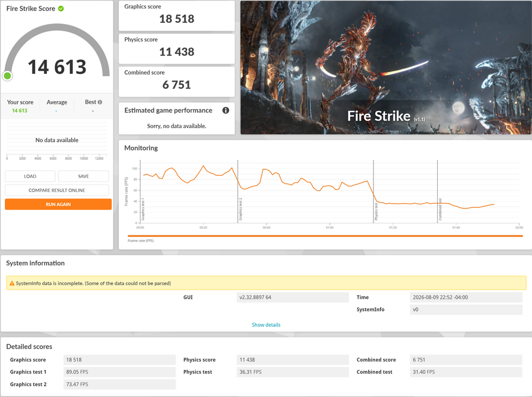Open the Estimated game performance info icon
This screenshot has height=397, width=532.
[x=226, y=110]
